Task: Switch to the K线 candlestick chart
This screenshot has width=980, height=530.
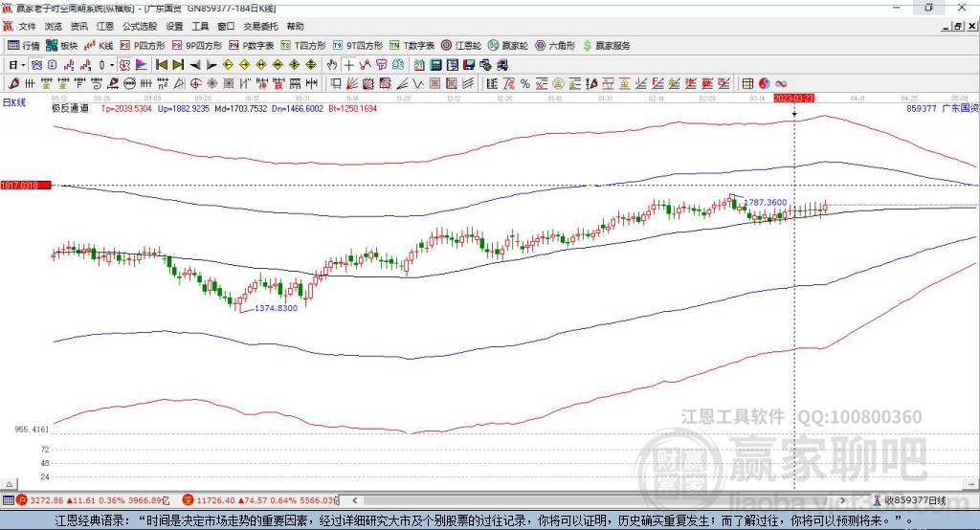Action: [99, 46]
